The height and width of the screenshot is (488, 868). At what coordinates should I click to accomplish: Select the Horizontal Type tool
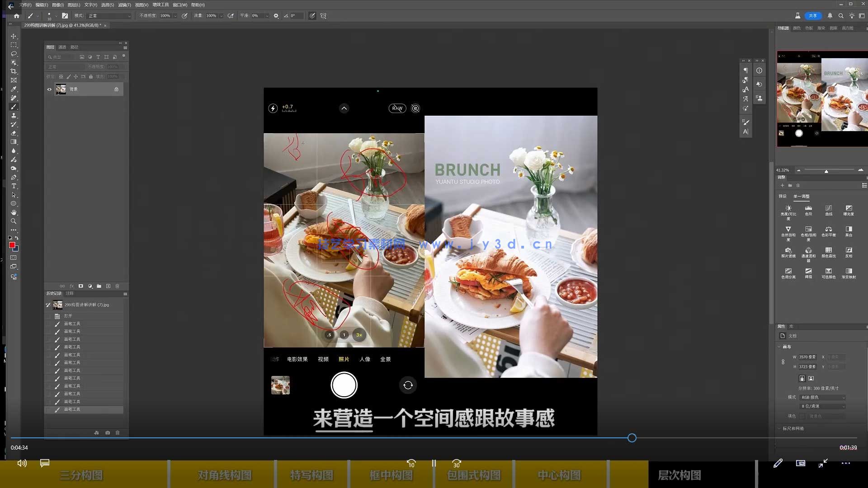click(14, 186)
